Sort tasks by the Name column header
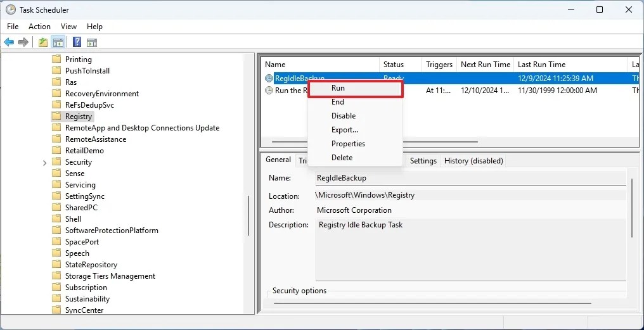 (320, 65)
